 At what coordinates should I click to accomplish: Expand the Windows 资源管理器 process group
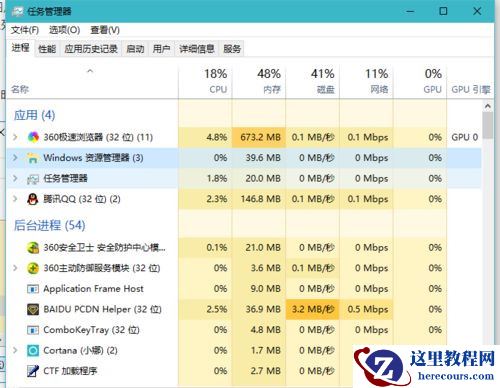tap(15, 157)
